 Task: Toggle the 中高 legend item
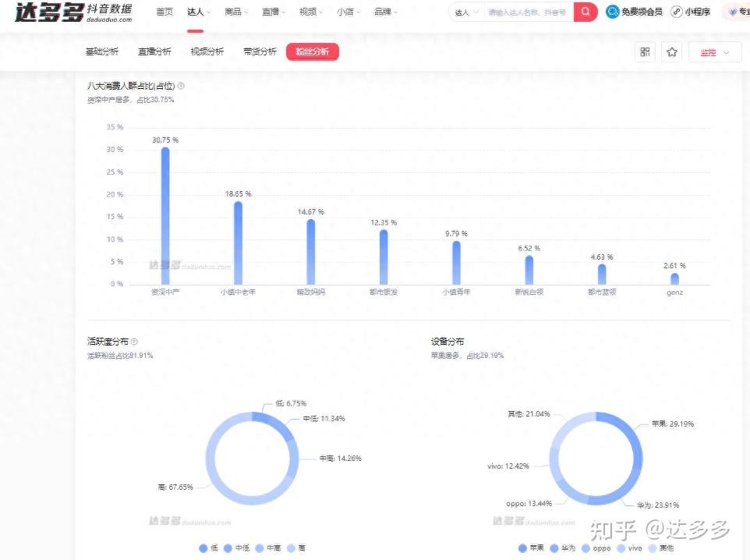tap(268, 548)
